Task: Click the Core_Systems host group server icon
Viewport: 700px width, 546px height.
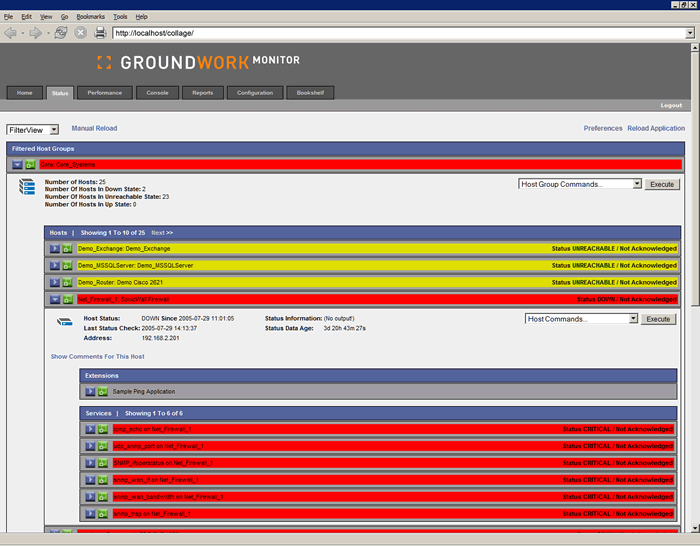Action: click(x=27, y=186)
